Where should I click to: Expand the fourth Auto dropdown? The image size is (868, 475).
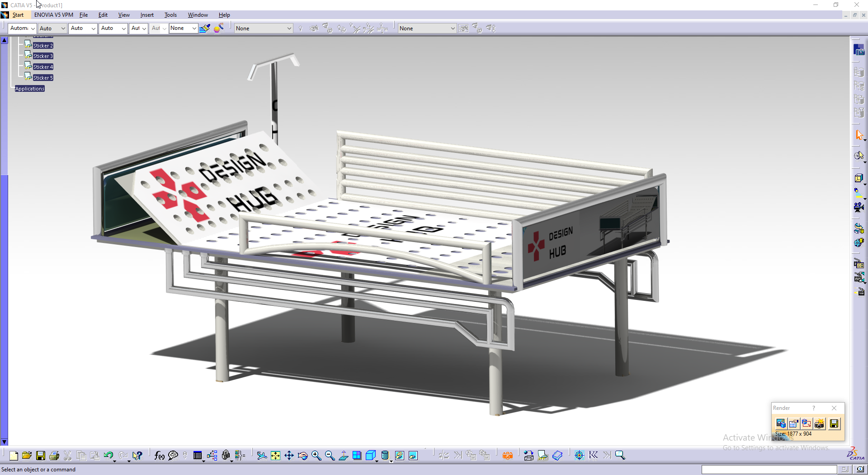click(113, 28)
